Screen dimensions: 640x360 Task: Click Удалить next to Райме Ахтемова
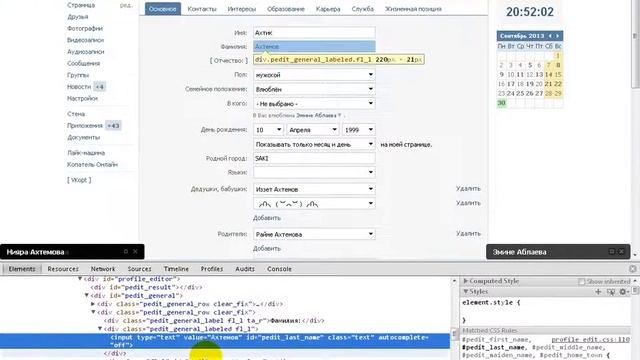point(468,233)
